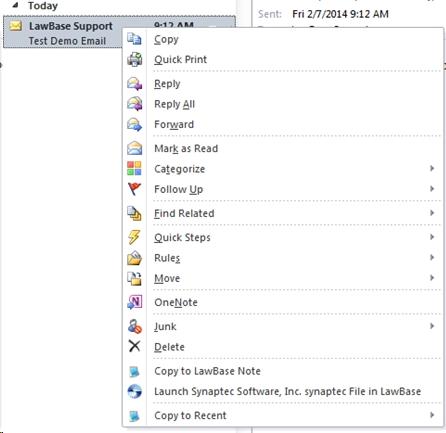Open OneNote menu entry
Screen dimensions: 446x433
point(283,302)
